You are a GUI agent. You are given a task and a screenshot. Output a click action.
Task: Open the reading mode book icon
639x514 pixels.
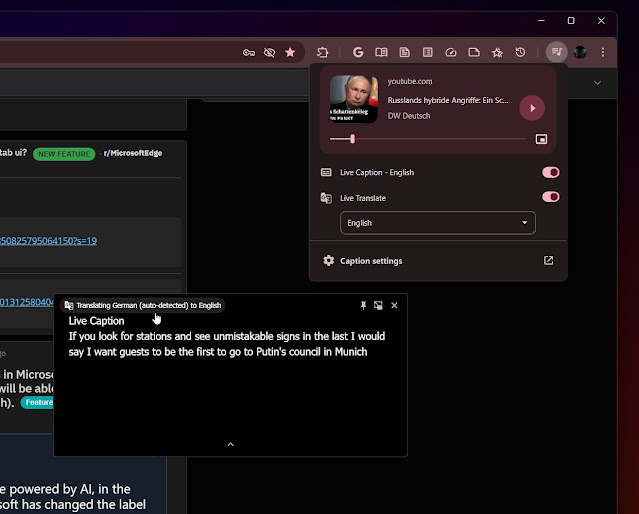pyautogui.click(x=381, y=52)
